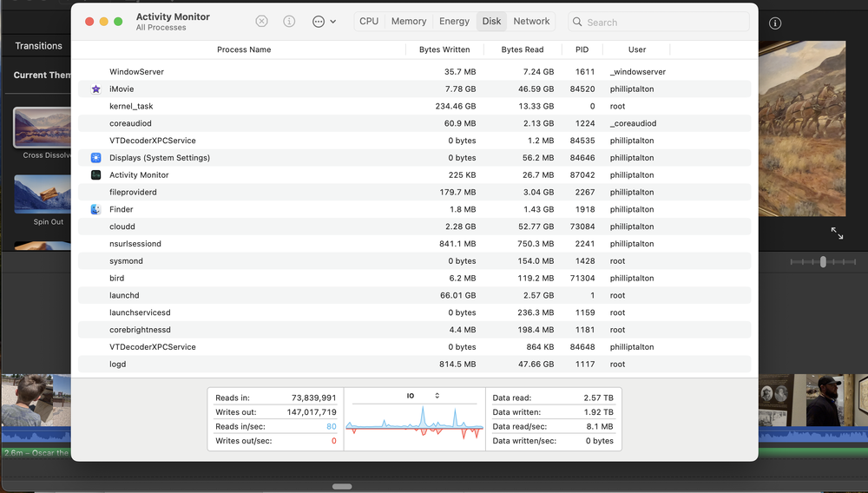Click the Data written value 1.92 TB
868x493 pixels.
click(x=598, y=411)
